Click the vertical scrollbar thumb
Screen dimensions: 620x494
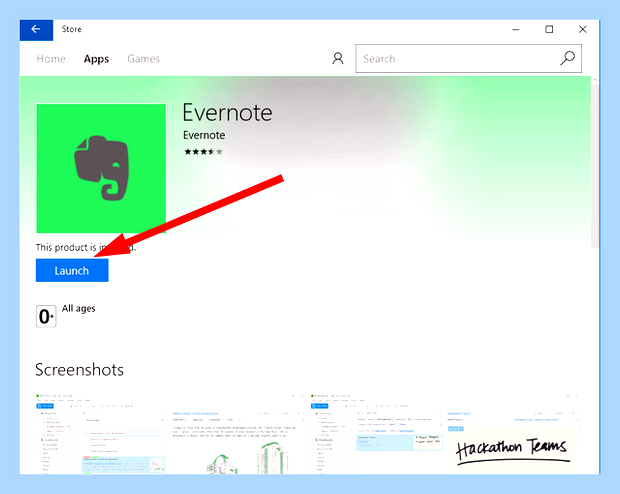point(595,166)
